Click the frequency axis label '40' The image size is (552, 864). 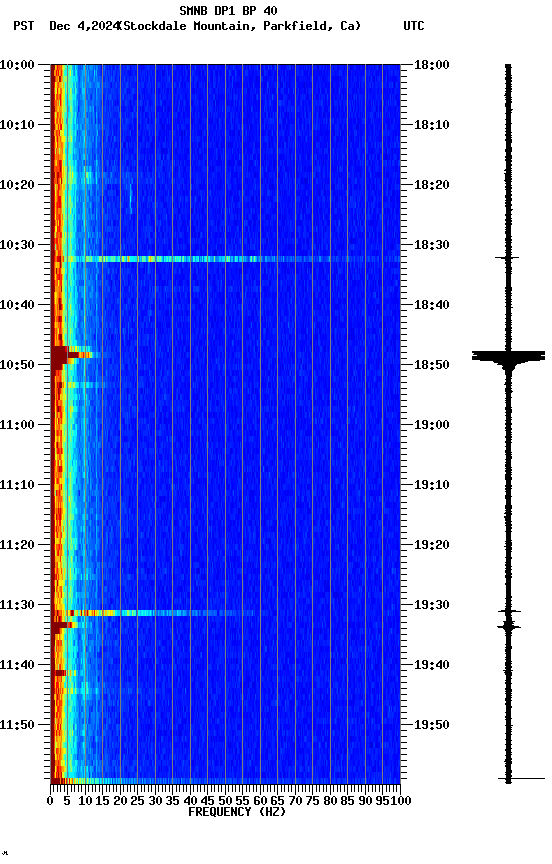190,802
